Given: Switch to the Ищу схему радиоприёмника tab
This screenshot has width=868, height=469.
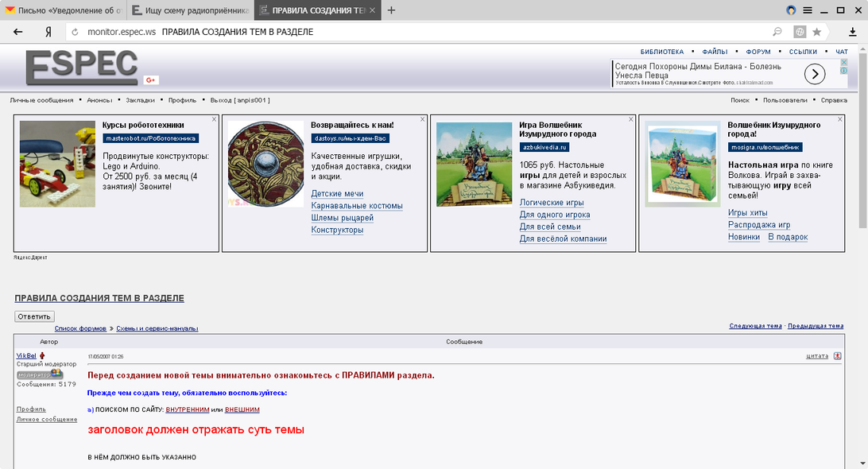Looking at the screenshot, I should pyautogui.click(x=189, y=10).
